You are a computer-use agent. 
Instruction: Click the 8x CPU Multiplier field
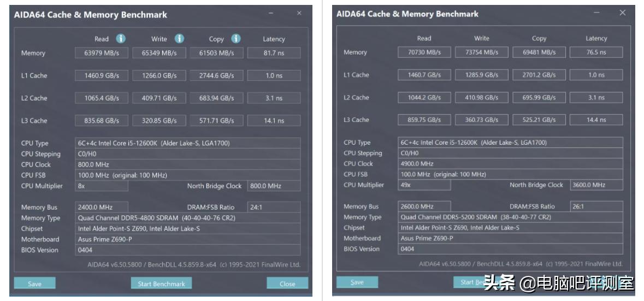click(102, 186)
